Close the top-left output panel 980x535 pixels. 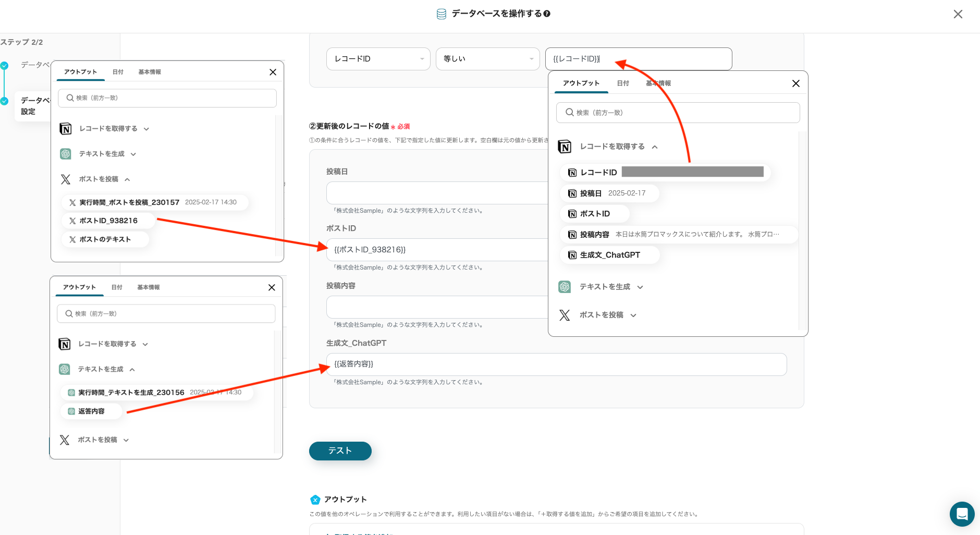tap(273, 72)
